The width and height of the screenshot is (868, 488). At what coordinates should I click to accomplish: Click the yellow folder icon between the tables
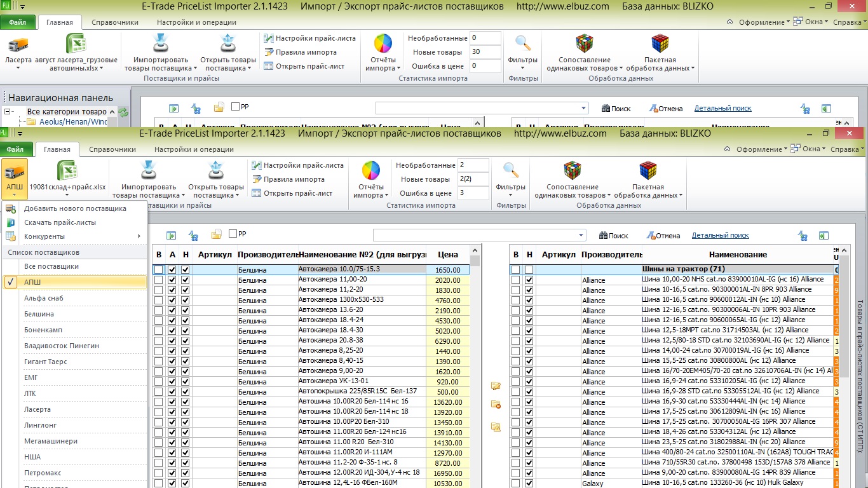point(496,386)
